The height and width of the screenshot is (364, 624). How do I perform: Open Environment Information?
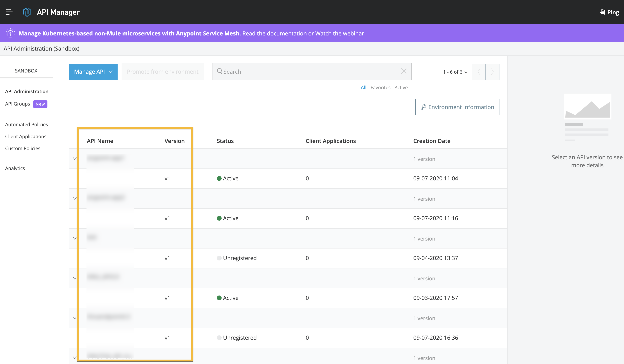click(x=457, y=107)
